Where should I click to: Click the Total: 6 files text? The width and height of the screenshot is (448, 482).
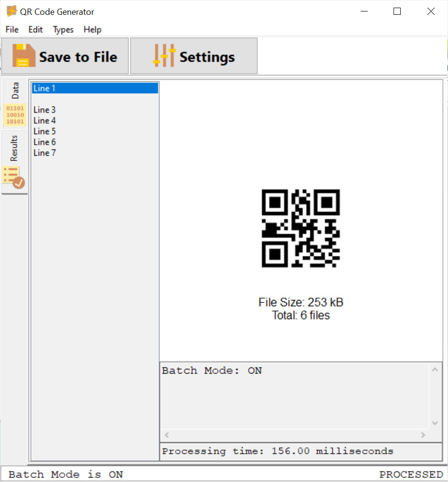coord(300,315)
